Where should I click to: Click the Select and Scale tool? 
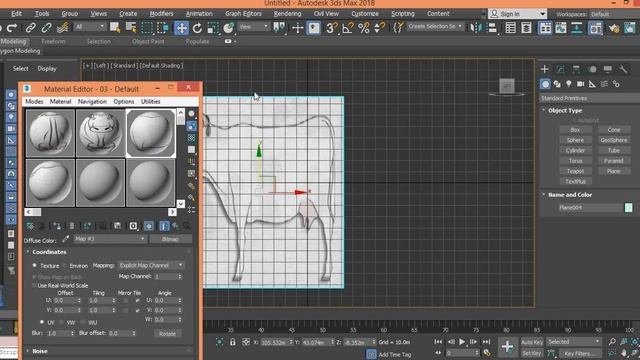(x=213, y=28)
